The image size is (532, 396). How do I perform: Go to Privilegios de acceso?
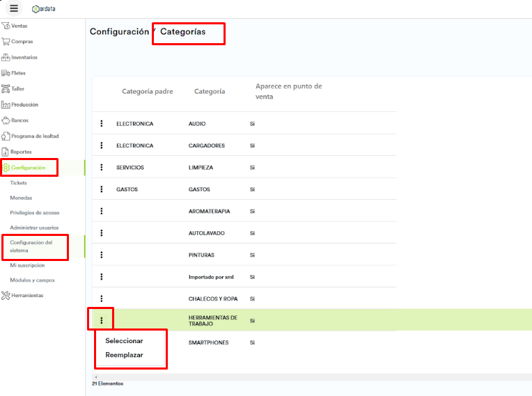click(x=34, y=212)
